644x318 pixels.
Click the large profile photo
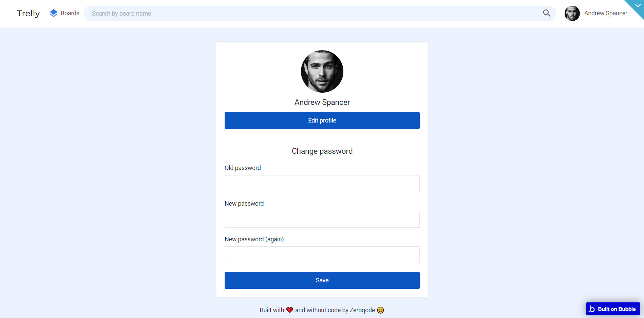click(x=322, y=71)
